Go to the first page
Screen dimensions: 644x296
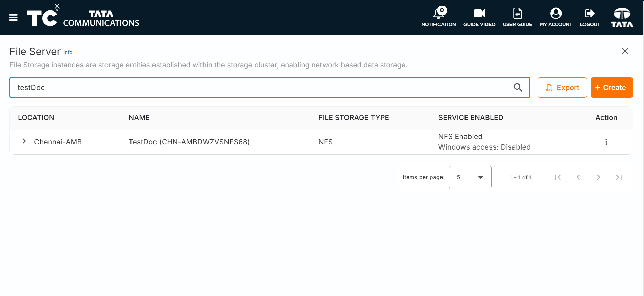(x=558, y=177)
